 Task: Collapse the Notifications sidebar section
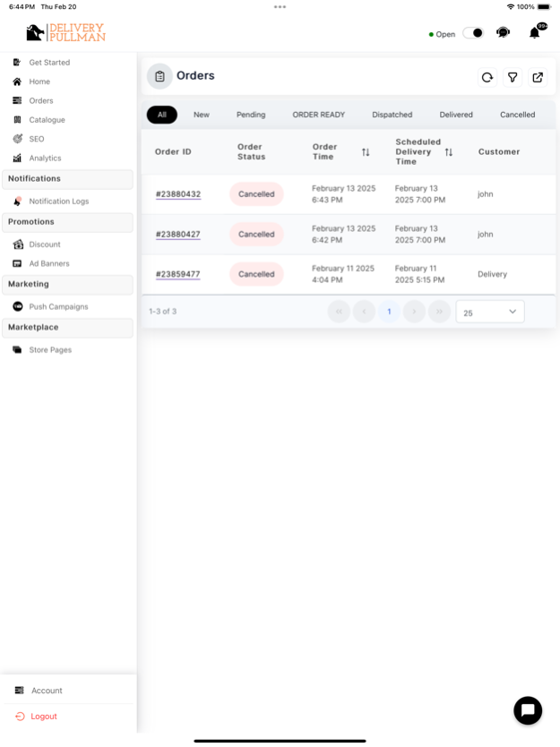coord(67,179)
